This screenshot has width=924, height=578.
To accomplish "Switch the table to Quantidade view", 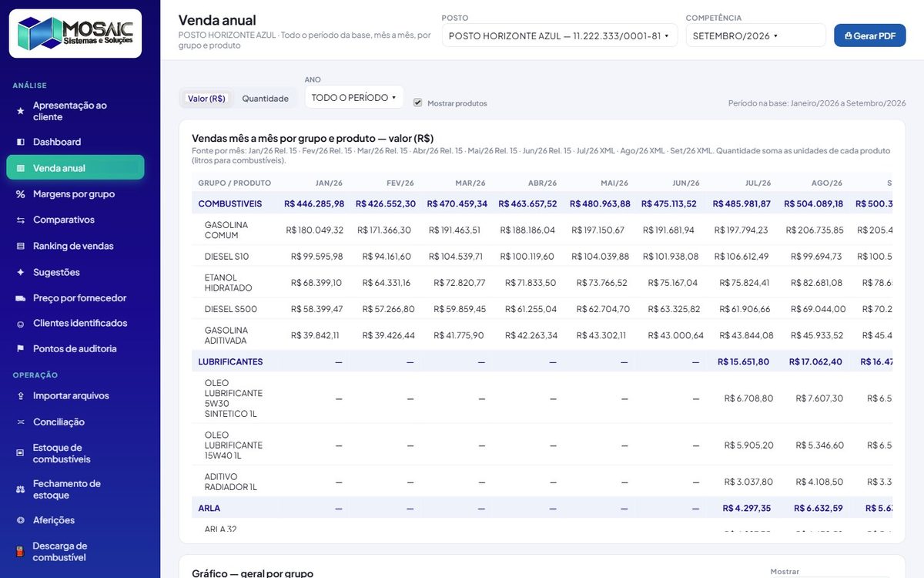I will point(265,99).
